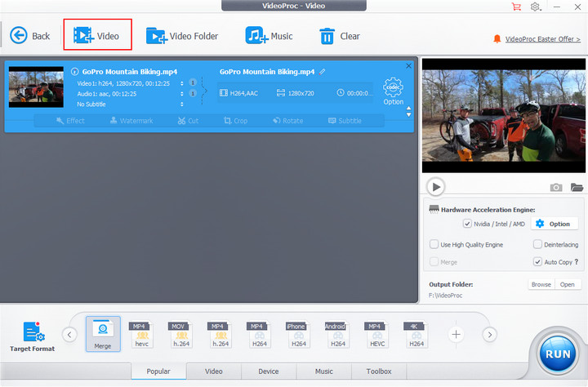Viewport: 588px width, 387px height.
Task: Choose the Android H264 preset
Action: tap(337, 334)
